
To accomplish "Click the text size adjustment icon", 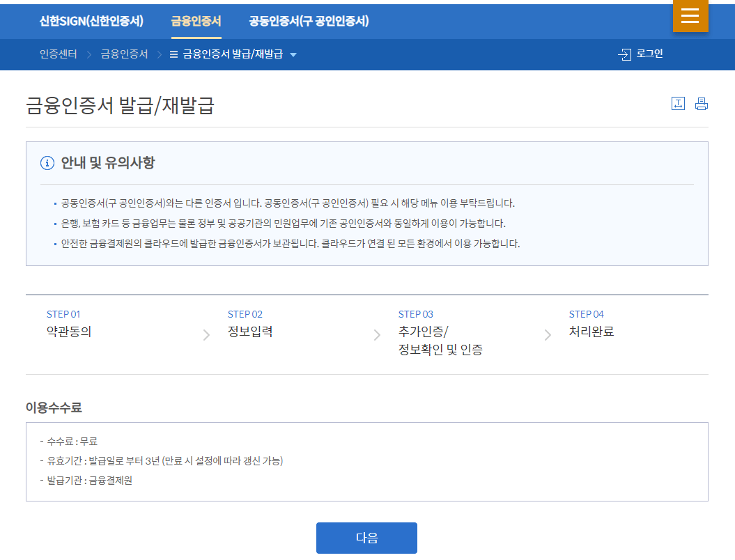I will [679, 103].
